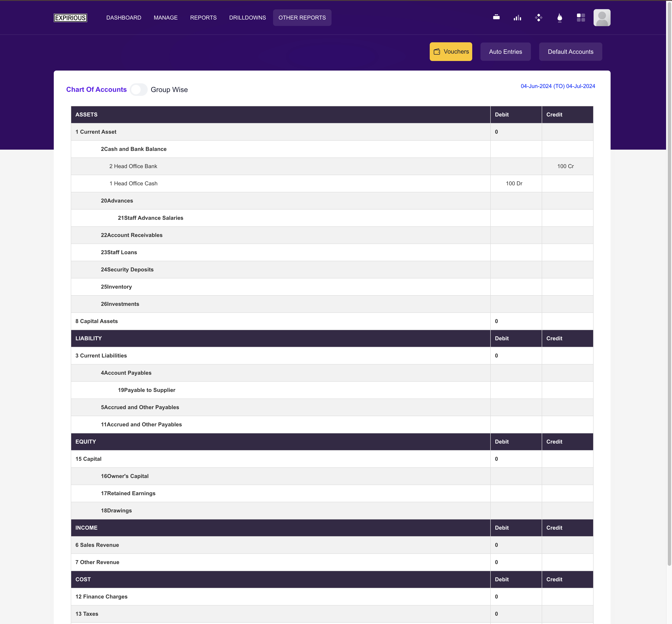Select the 1 Head Office Cash account
Viewport: 672px width, 624px height.
(332, 183)
